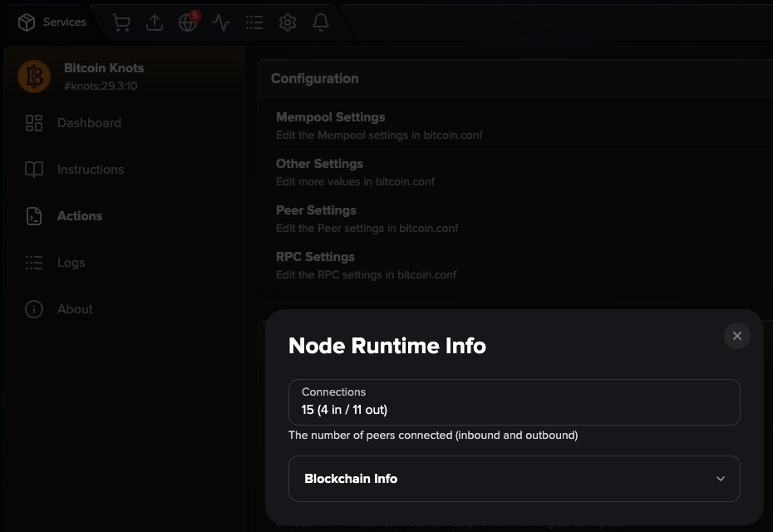The width and height of the screenshot is (773, 532).
Task: Click the Connections value field
Action: [x=515, y=402]
